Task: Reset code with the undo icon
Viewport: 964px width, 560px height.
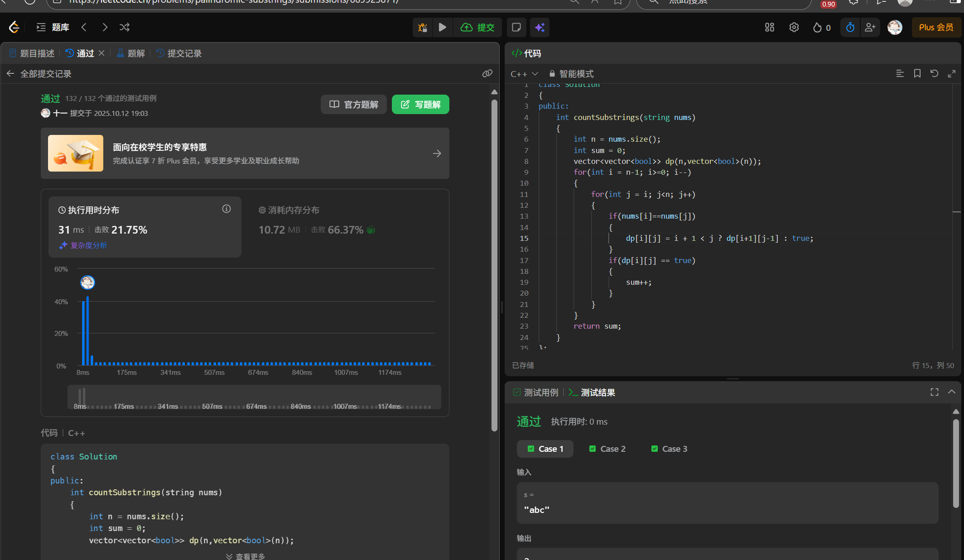Action: tap(934, 73)
